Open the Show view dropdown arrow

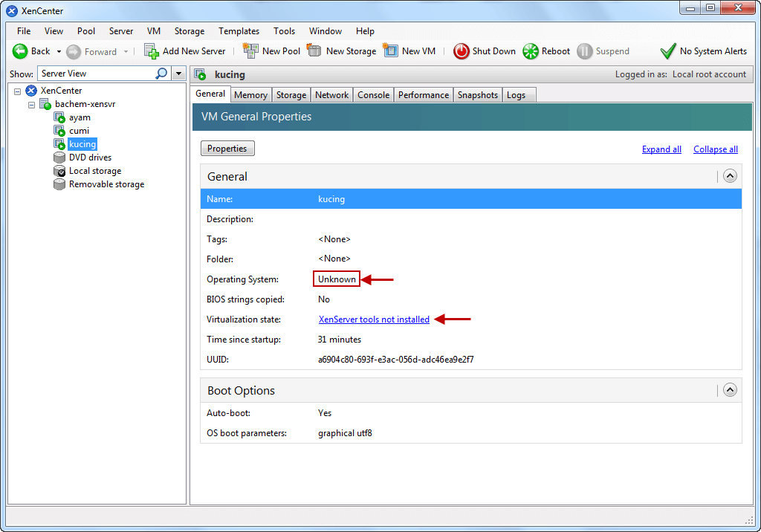point(178,74)
